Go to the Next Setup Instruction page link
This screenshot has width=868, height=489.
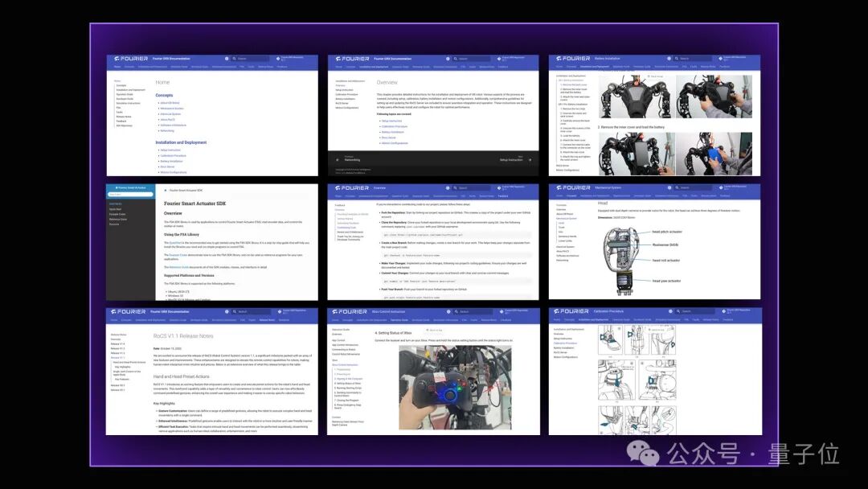511,159
